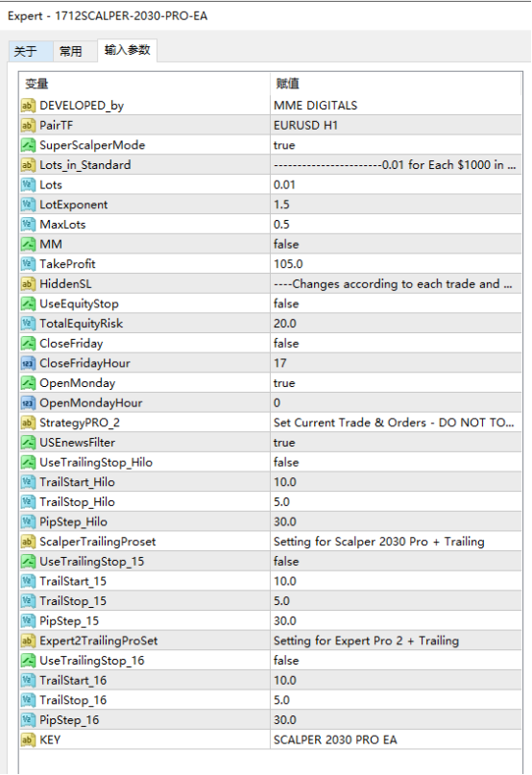Click the integer icon beside OpenMondayHour
532x775 pixels.
pos(28,402)
